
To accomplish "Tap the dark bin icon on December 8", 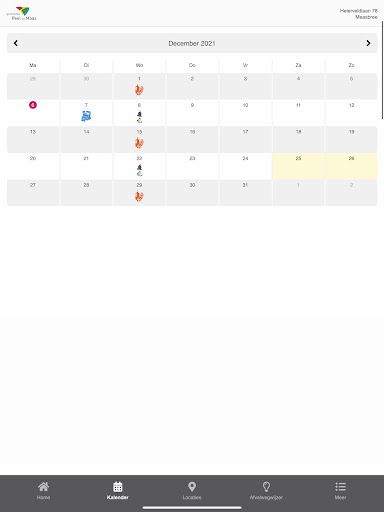I will (139, 114).
